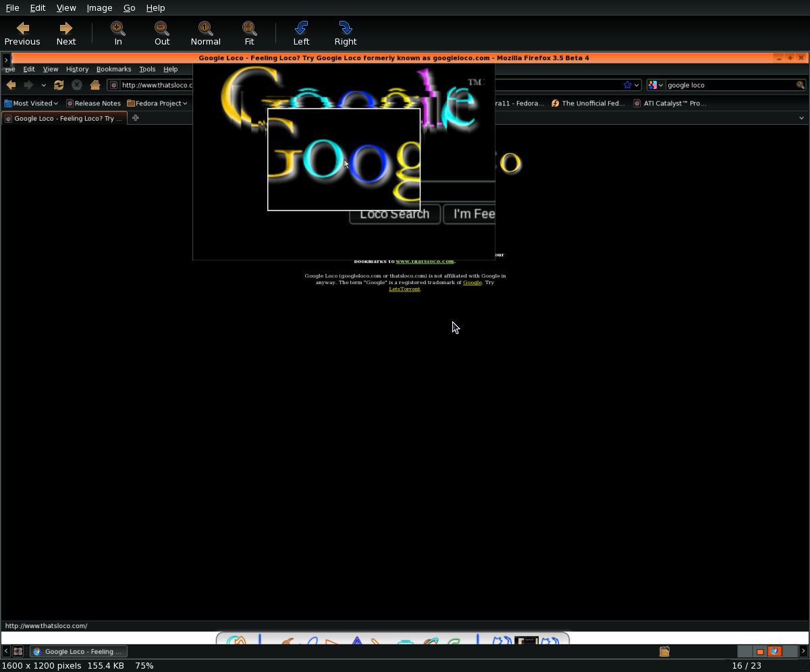810x672 pixels.
Task: Click Firefox forward arrow in the screenshot
Action: point(28,85)
